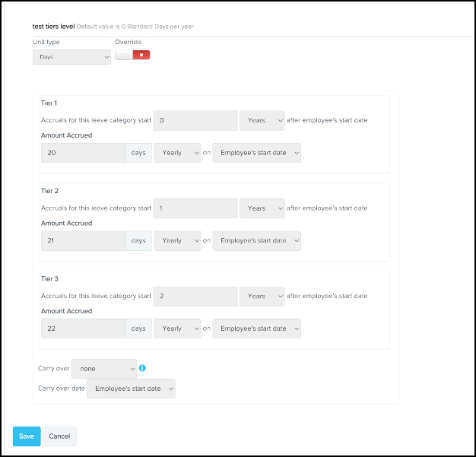Open Tier 1 Yearly frequency dropdown

(177, 153)
